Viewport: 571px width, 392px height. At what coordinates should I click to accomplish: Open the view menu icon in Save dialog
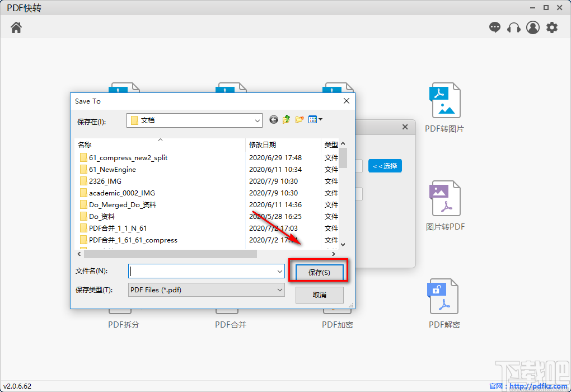click(315, 119)
